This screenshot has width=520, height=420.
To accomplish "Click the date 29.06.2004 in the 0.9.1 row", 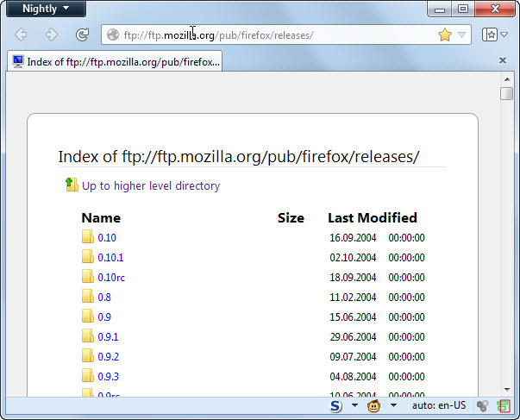I will pos(353,337).
